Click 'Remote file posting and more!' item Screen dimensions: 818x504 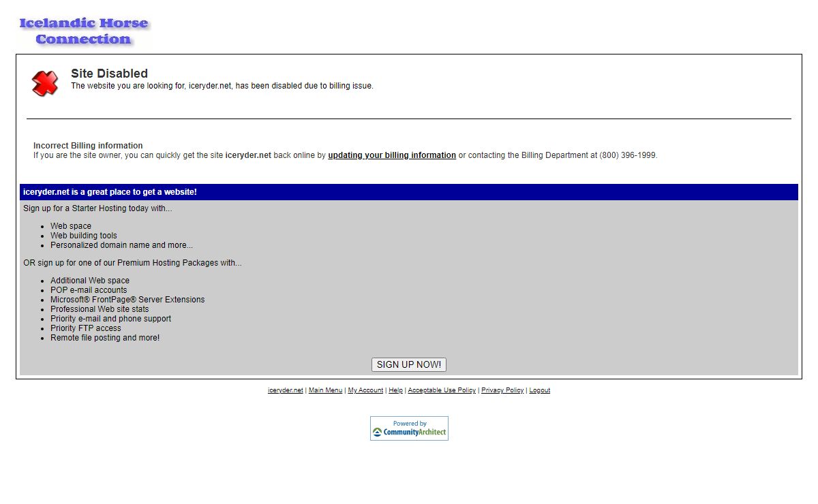[x=105, y=338]
